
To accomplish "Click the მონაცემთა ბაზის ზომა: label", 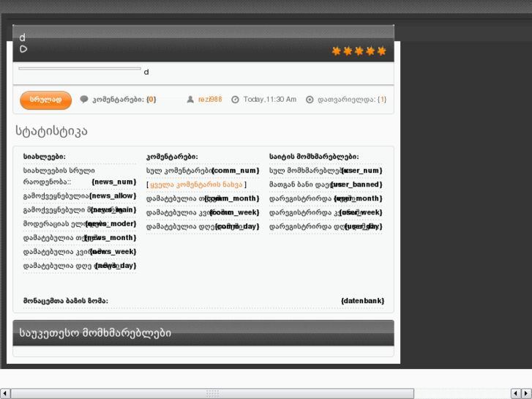I will coord(65,301).
